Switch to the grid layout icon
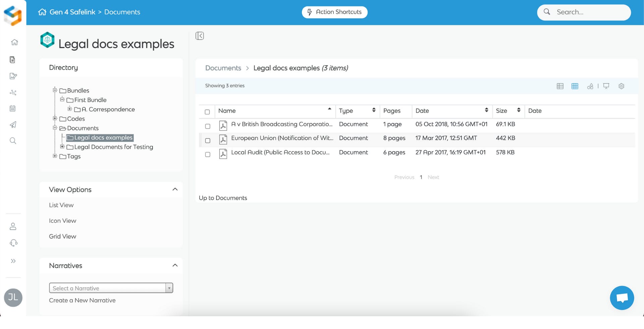The height and width of the screenshot is (329, 644). pos(575,86)
